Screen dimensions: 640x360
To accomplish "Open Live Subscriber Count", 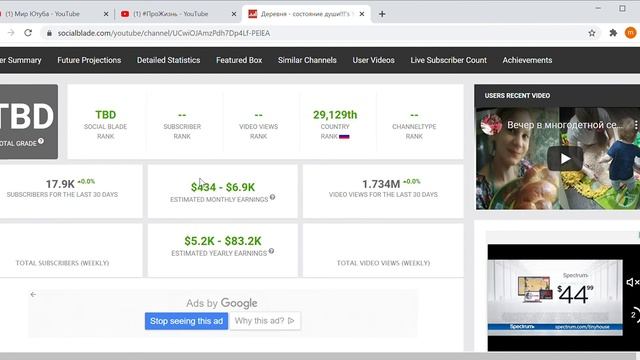I will coord(449,60).
